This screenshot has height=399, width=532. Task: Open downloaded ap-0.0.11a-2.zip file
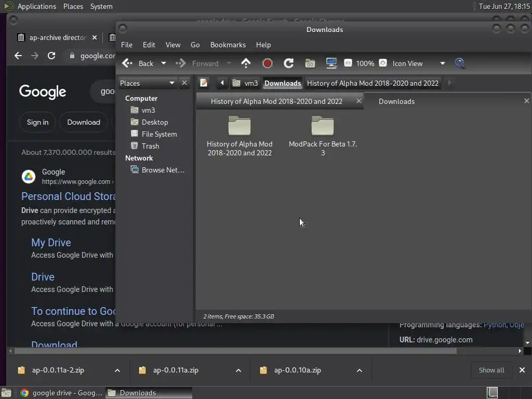tap(58, 370)
